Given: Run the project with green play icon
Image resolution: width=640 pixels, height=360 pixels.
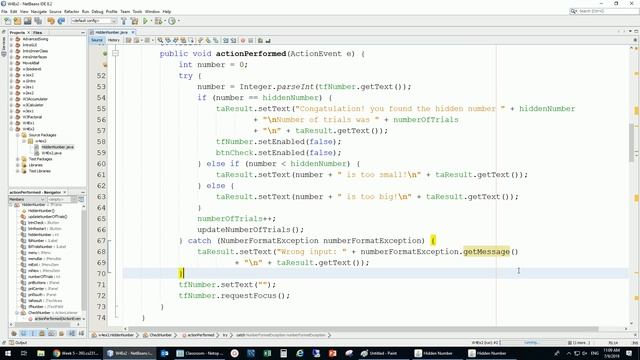Looking at the screenshot, I should (145, 21).
